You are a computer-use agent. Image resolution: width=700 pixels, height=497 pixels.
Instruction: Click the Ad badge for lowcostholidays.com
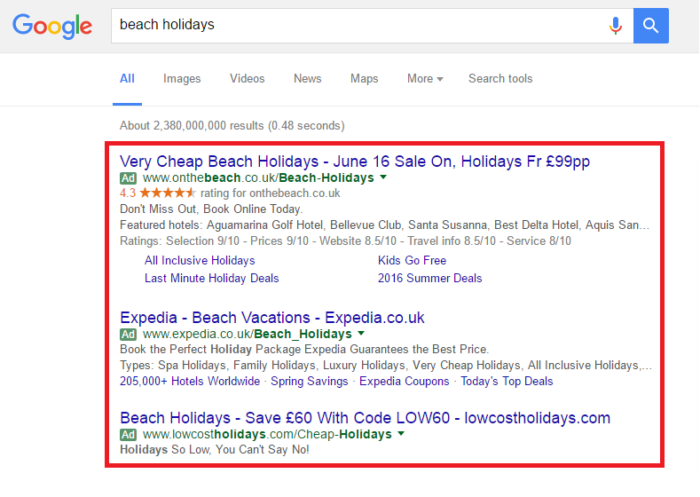tap(128, 434)
